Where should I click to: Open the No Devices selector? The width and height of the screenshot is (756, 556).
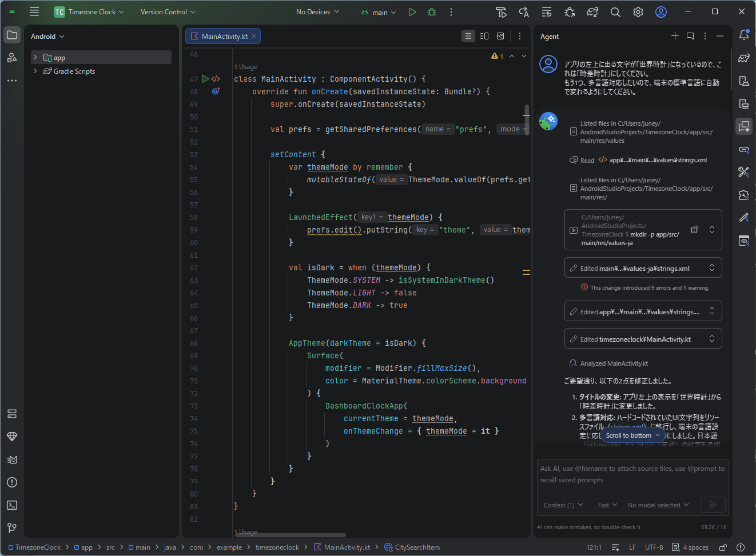click(x=318, y=11)
